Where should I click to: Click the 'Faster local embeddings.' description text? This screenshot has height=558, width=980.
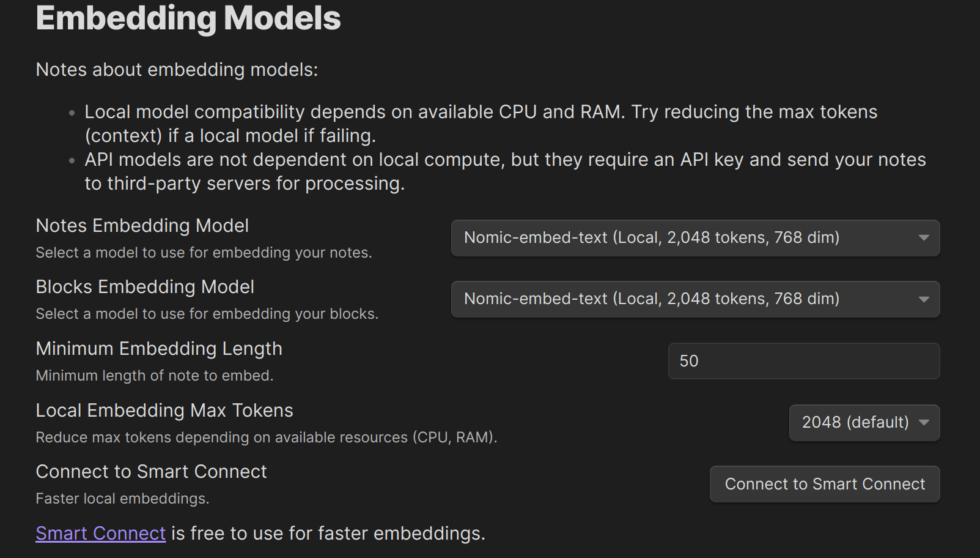(122, 499)
